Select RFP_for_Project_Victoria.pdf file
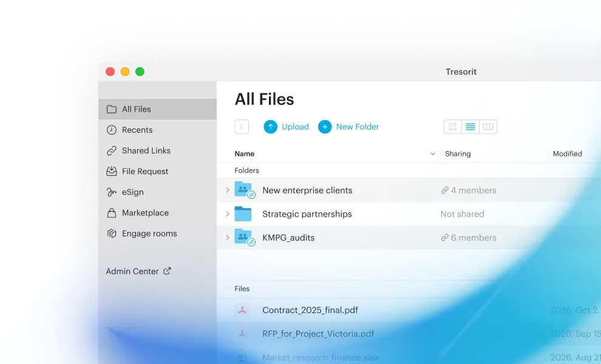 318,334
